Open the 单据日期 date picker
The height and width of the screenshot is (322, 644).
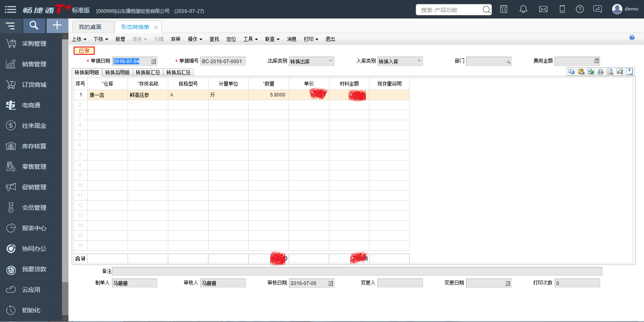(x=153, y=62)
